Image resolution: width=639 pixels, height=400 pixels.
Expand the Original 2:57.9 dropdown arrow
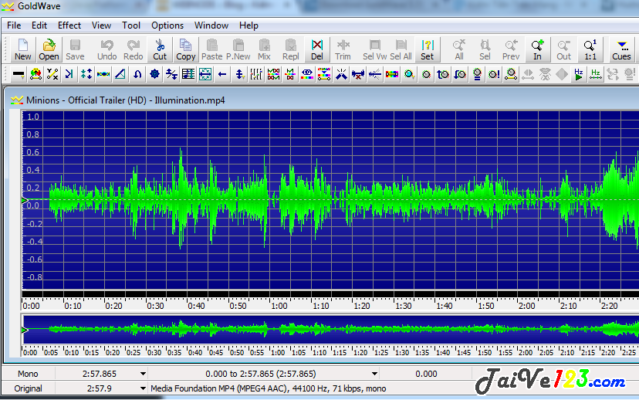pos(143,388)
